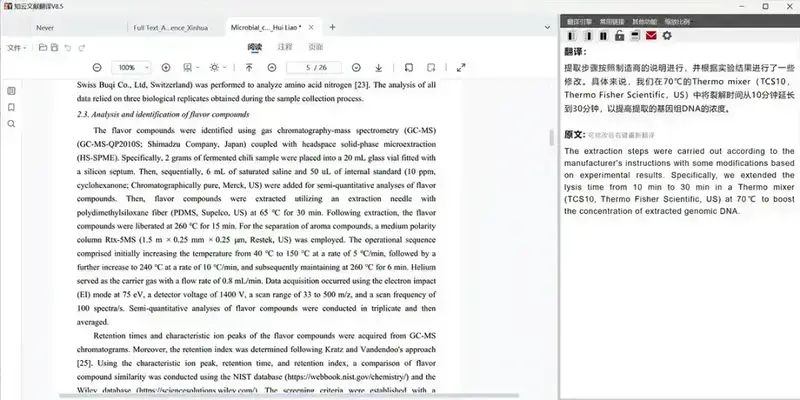Save the document with the floppy disk icon
The image size is (800, 400).
[55, 47]
